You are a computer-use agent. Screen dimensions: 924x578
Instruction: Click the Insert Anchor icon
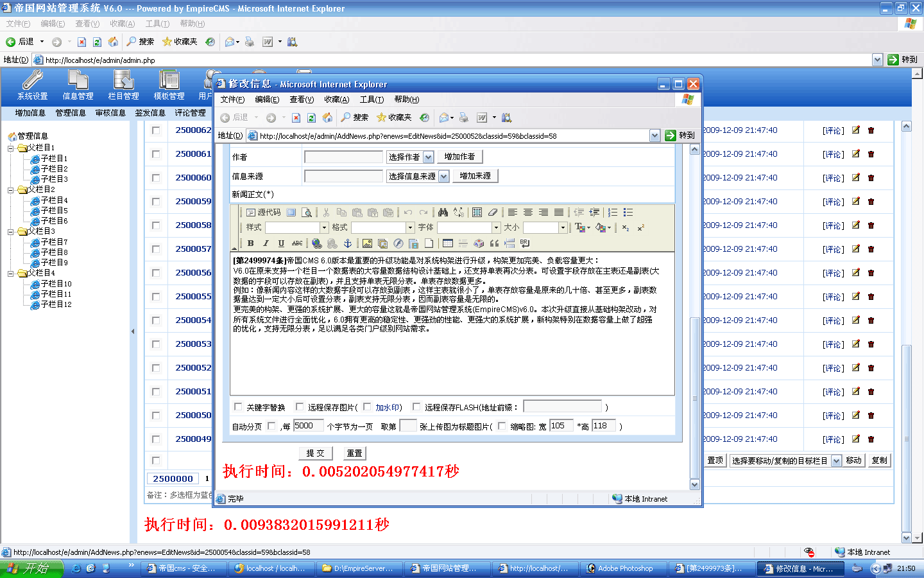pyautogui.click(x=348, y=243)
